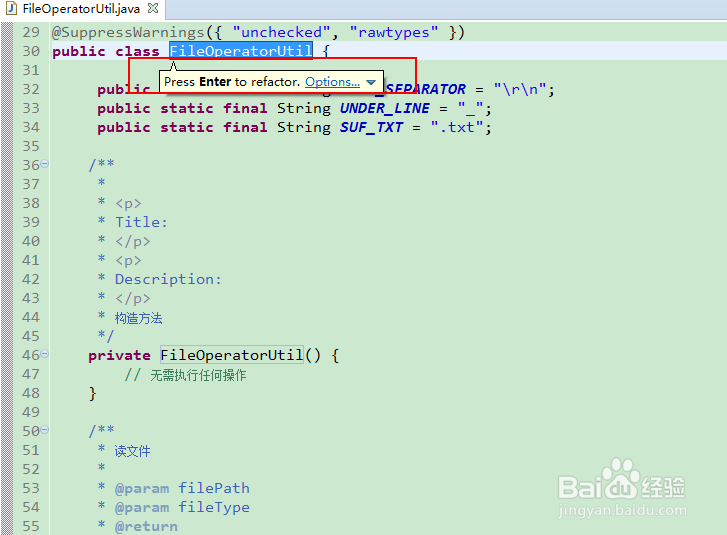Click the "\r\n" string literal
The width and height of the screenshot is (727, 535).
(521, 89)
